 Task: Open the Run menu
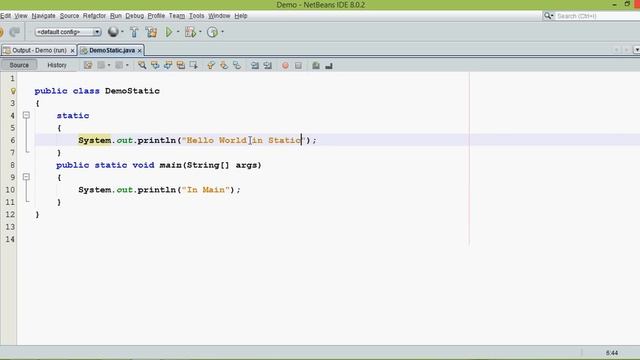pos(116,16)
